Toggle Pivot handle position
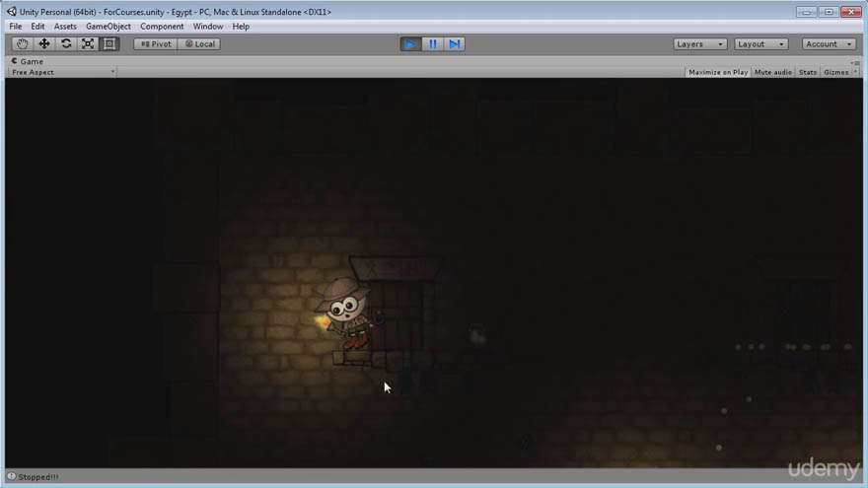Image resolution: width=868 pixels, height=488 pixels. (156, 44)
